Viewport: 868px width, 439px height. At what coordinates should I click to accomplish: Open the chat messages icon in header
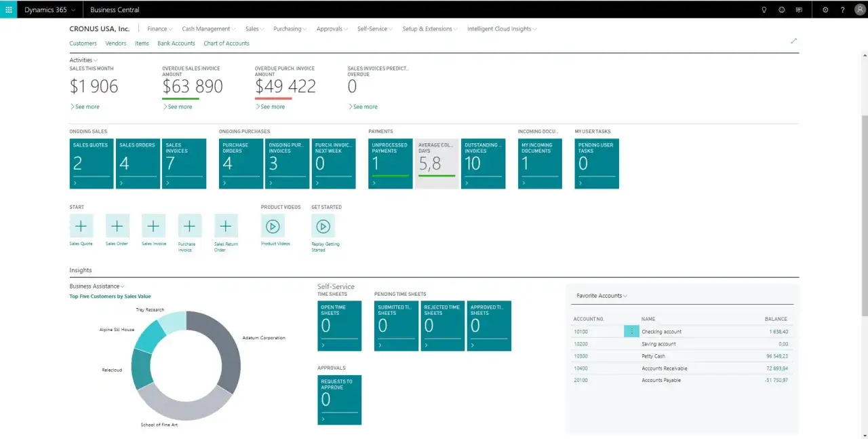pyautogui.click(x=799, y=10)
